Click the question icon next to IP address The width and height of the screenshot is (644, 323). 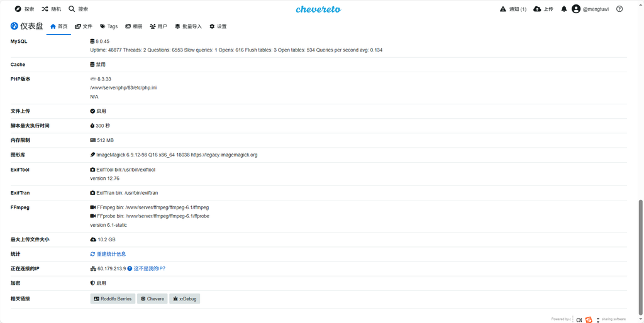coord(130,268)
